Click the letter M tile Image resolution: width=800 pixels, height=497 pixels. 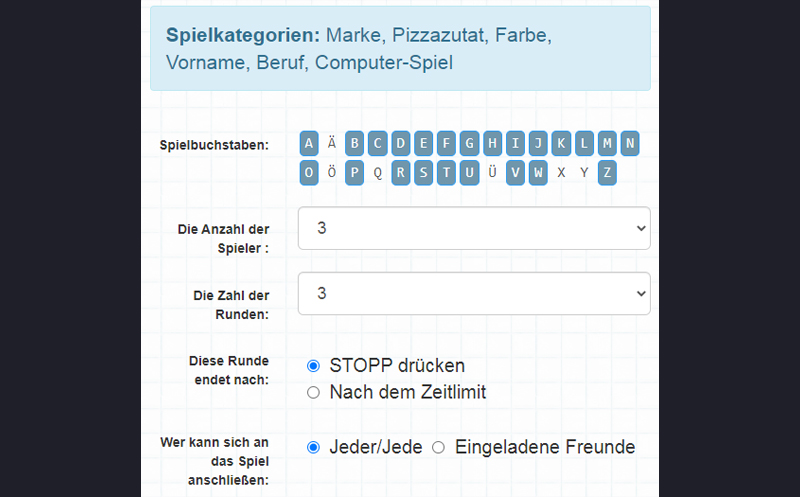pos(607,144)
